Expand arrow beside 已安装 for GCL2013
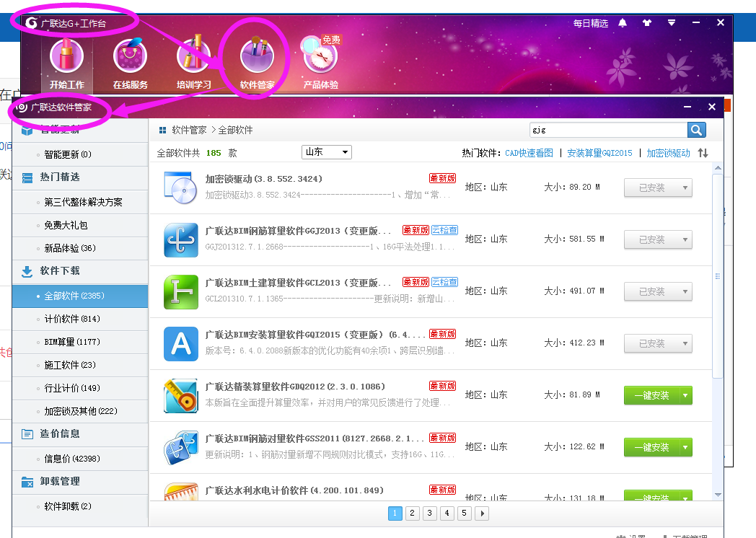The image size is (756, 538). pos(685,291)
